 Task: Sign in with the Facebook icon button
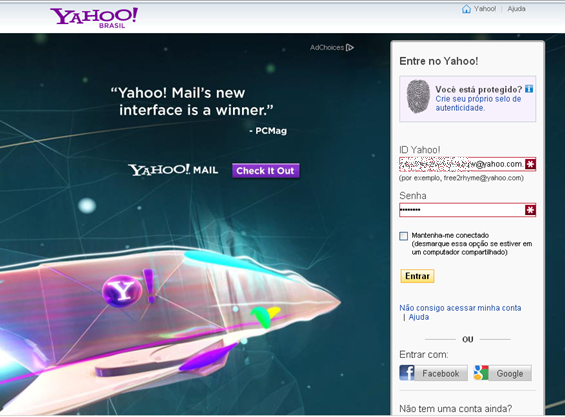433,373
